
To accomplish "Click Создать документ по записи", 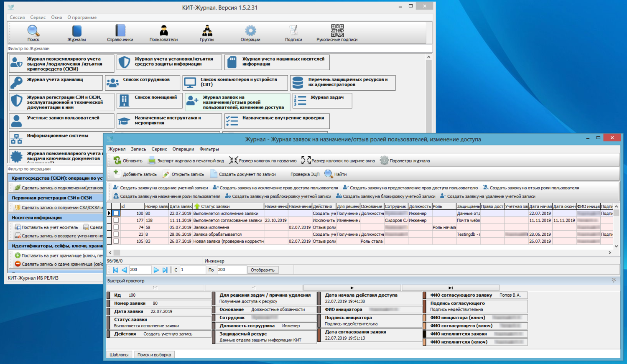I will tap(243, 174).
